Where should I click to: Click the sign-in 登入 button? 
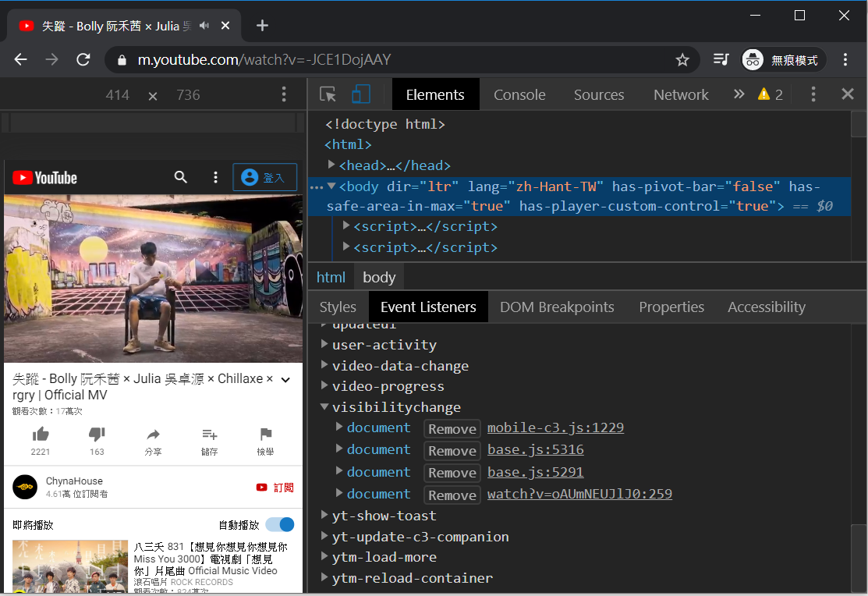(264, 177)
